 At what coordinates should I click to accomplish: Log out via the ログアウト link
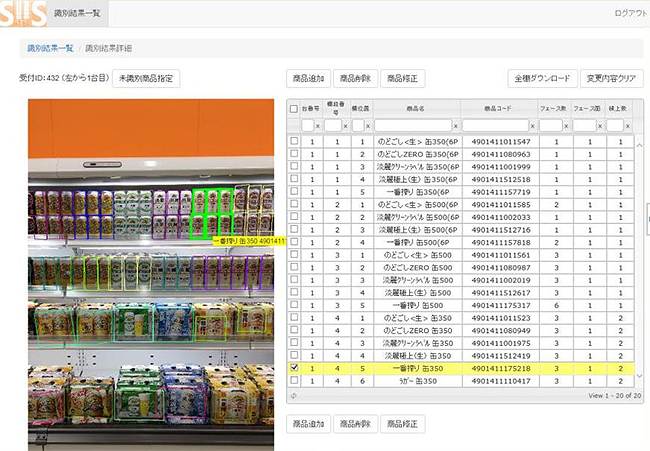click(x=631, y=13)
